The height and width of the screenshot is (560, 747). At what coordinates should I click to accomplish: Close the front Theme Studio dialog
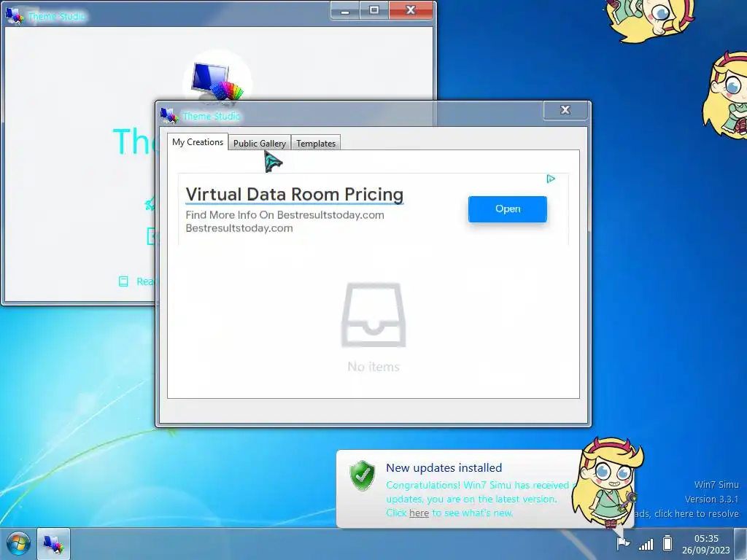click(x=565, y=110)
